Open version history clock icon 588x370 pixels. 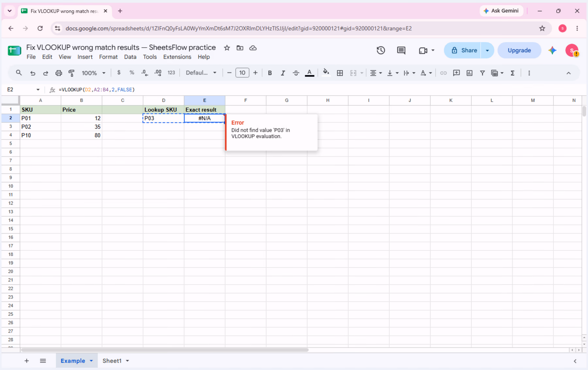(x=381, y=50)
